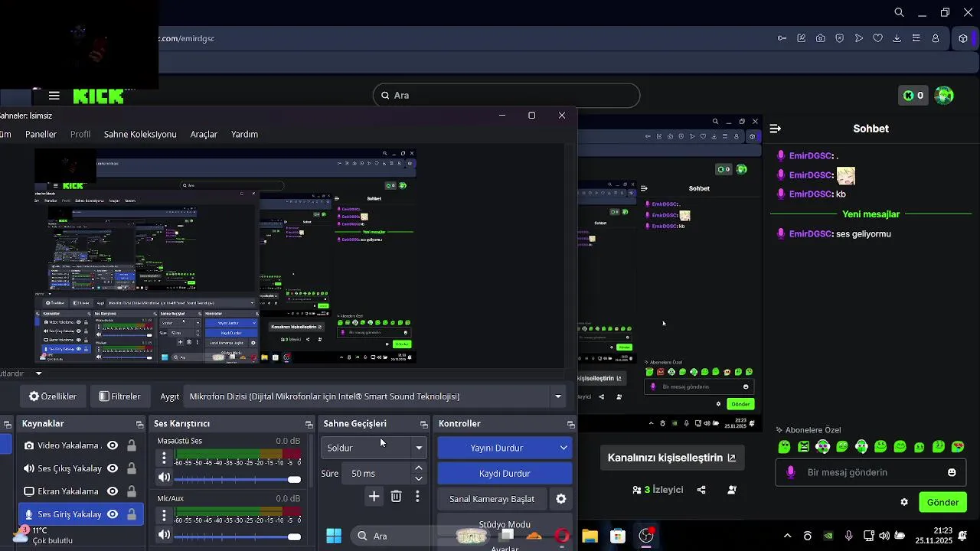This screenshot has width=980, height=551.
Task: Open the Windows Start menu
Action: pyautogui.click(x=334, y=536)
